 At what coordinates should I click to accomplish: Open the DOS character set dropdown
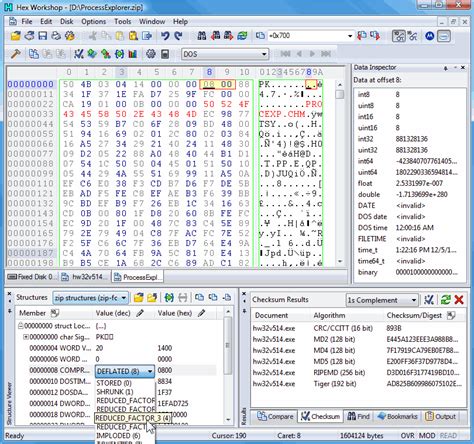click(x=225, y=54)
